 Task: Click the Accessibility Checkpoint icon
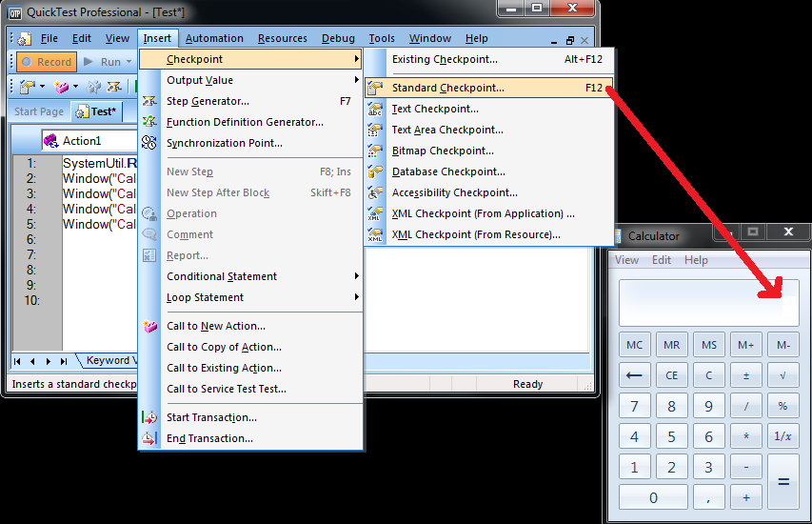tap(374, 192)
